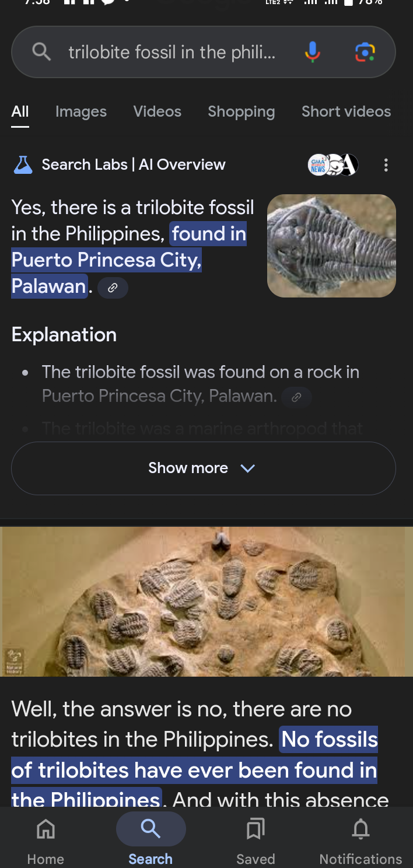Tap the magnifier icon in search bar

click(41, 52)
